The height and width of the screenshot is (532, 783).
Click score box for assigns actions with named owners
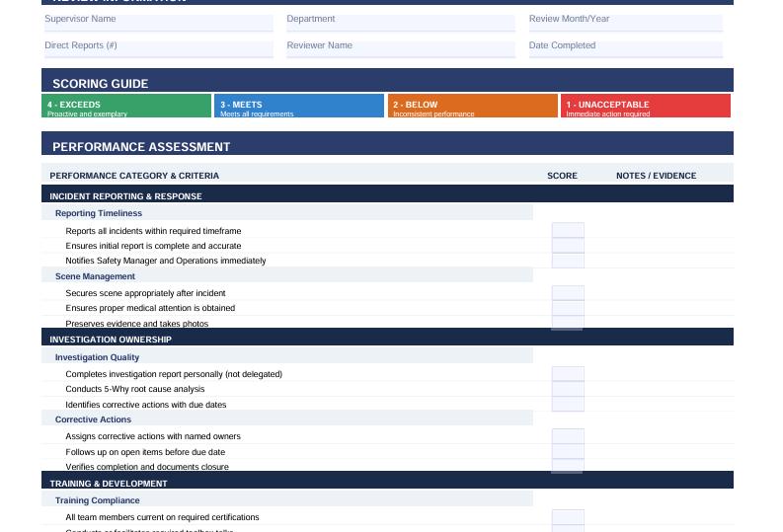[x=568, y=436]
